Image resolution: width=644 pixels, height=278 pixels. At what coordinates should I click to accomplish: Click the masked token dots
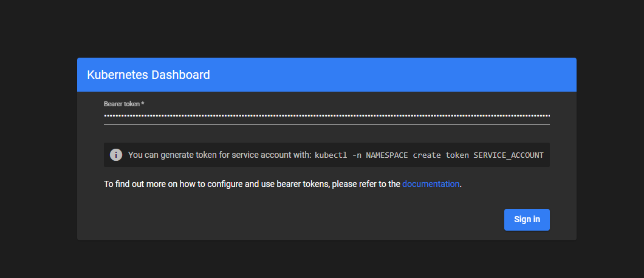tap(243, 115)
